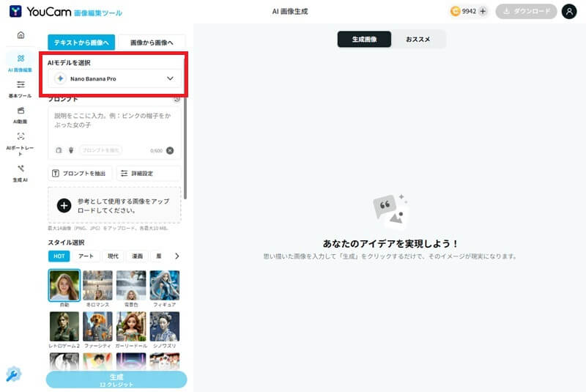Open the home icon in the sidebar
586x392 pixels.
pos(21,35)
